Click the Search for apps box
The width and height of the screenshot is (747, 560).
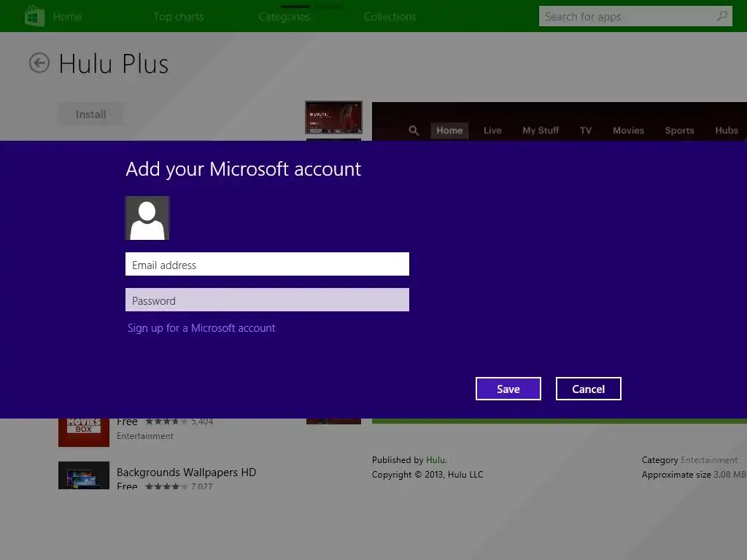tap(635, 16)
